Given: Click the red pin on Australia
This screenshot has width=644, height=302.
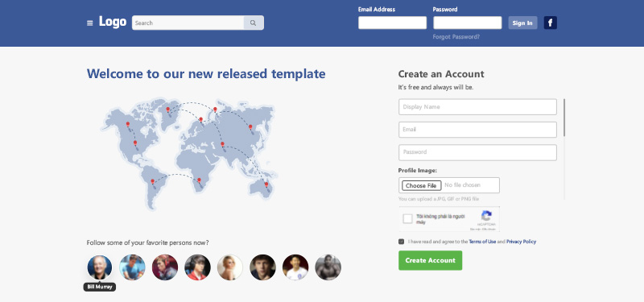Looking at the screenshot, I should point(266,184).
